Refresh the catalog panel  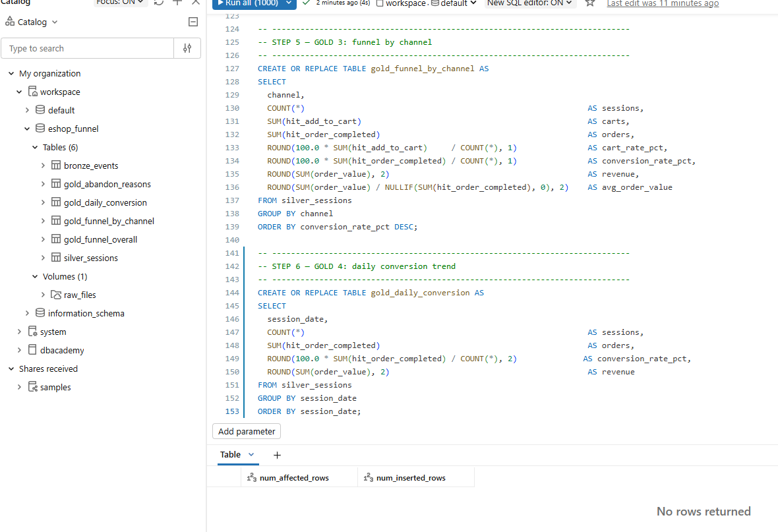click(159, 3)
